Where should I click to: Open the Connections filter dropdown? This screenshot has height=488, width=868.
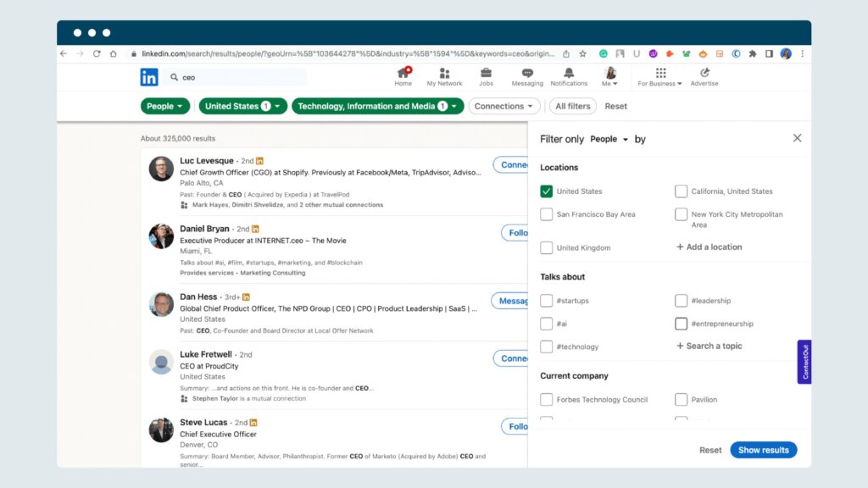(x=504, y=106)
